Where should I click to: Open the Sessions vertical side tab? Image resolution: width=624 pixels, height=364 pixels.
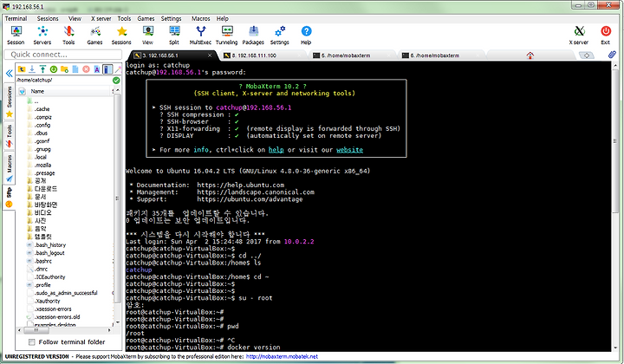coord(9,101)
